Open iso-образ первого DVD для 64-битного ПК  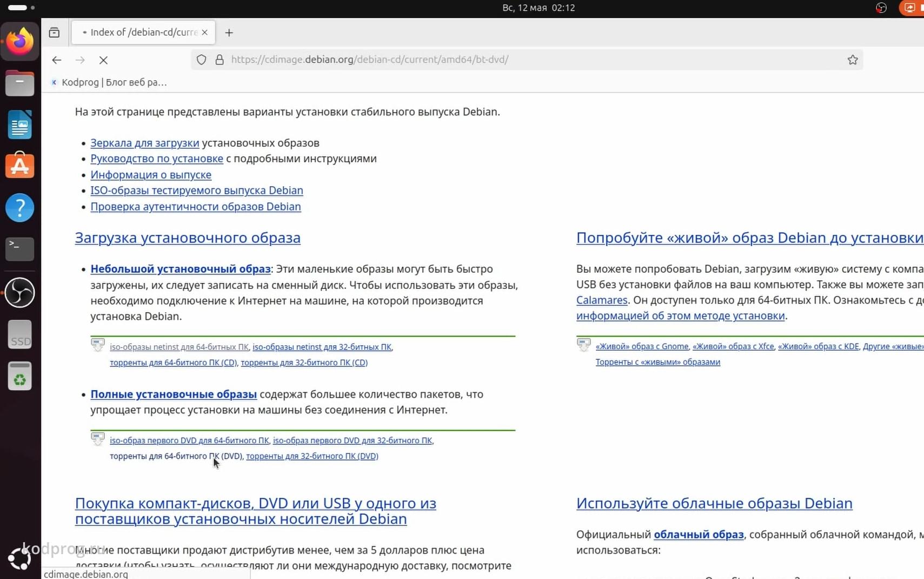click(x=189, y=440)
